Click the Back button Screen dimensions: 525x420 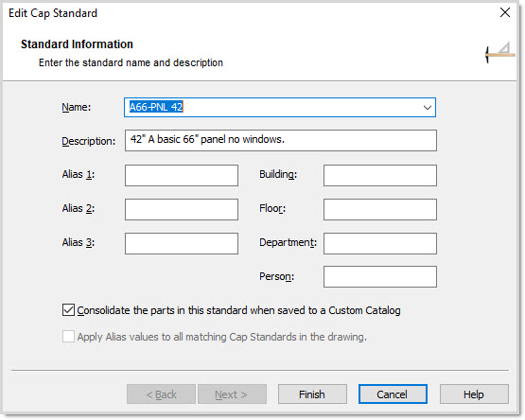pos(161,394)
